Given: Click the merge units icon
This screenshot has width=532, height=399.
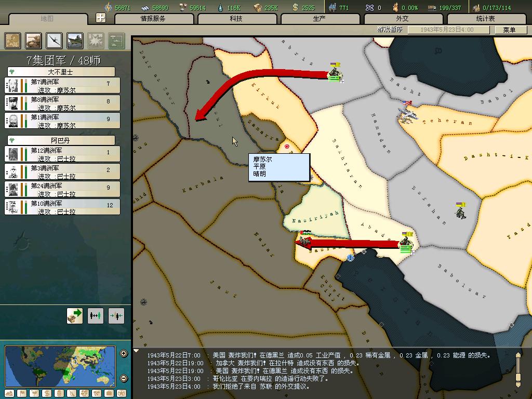Looking at the screenshot, I should [x=116, y=315].
